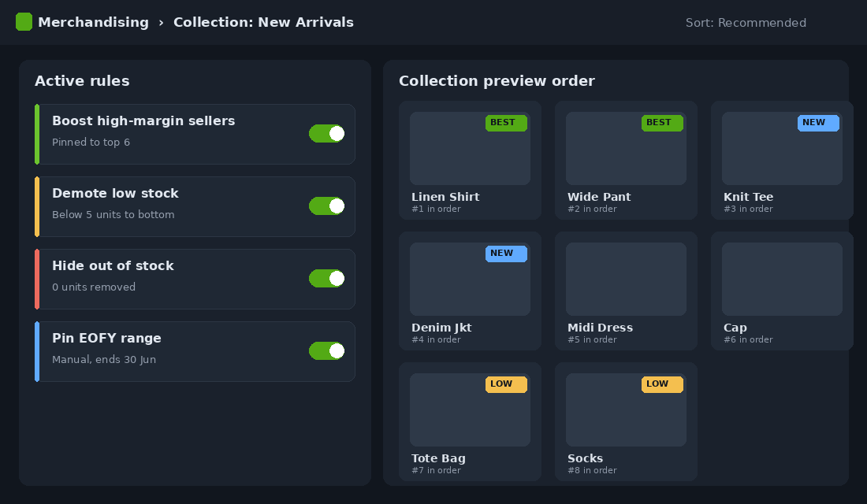Click the green Merchandising app logo
The image size is (867, 504).
24,22
